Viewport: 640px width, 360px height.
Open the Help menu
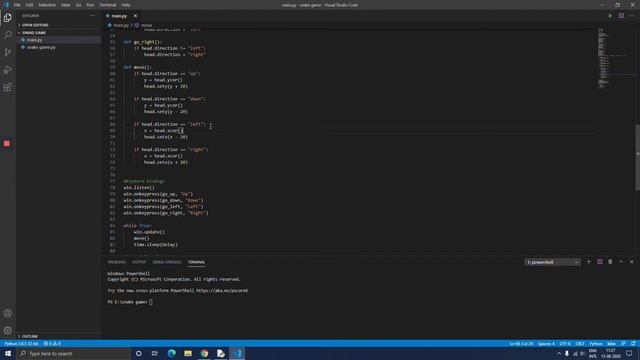click(126, 5)
